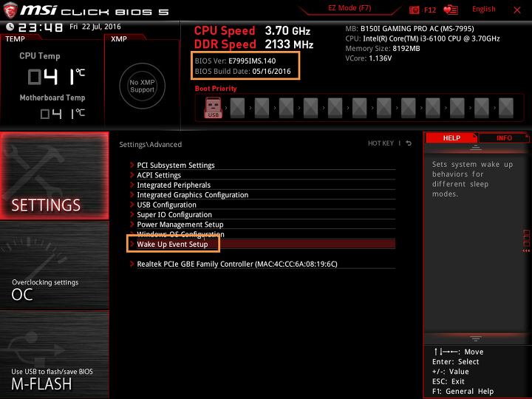Open Integrated Graphics Configuration
Image resolution: width=532 pixels, height=399 pixels.
(262, 195)
